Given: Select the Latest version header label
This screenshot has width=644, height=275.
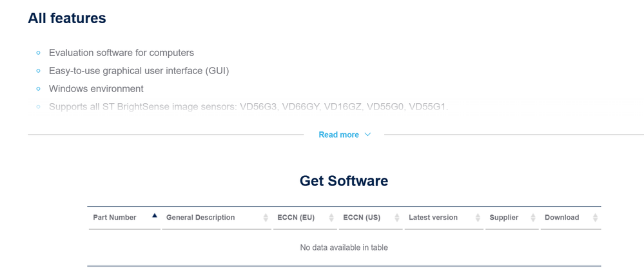Looking at the screenshot, I should 433,218.
